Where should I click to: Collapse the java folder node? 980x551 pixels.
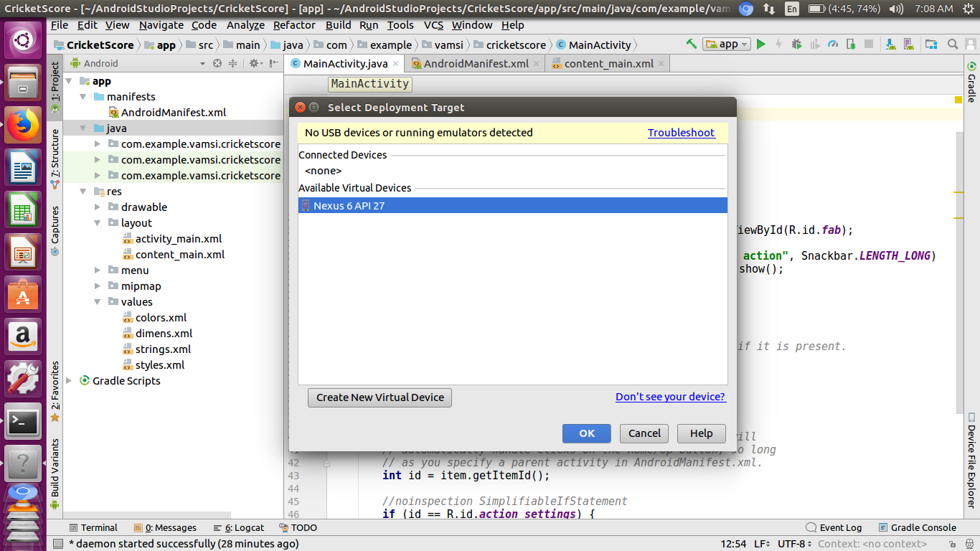[83, 128]
